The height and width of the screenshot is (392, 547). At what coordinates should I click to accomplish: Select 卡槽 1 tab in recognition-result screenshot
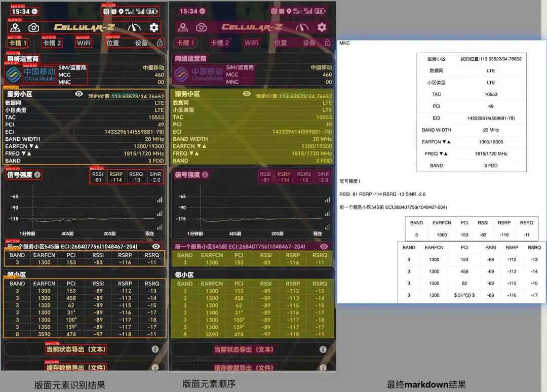(17, 43)
